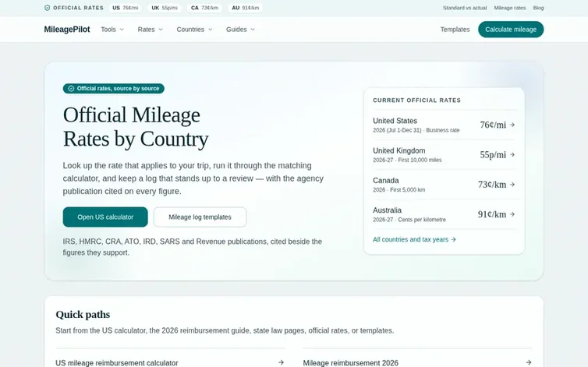Viewport: 588px width, 367px height.
Task: Open the United States rate row
Action: point(444,125)
